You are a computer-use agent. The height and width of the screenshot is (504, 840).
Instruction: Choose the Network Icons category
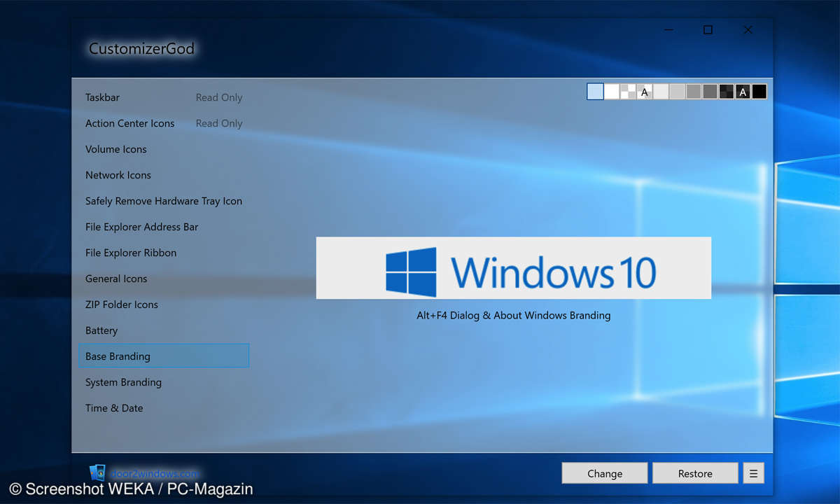coord(164,175)
